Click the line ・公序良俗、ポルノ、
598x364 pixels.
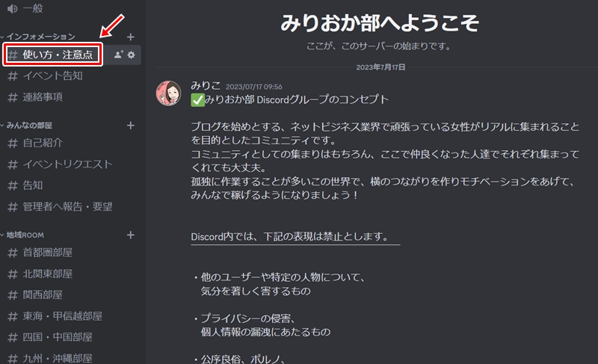(x=240, y=359)
